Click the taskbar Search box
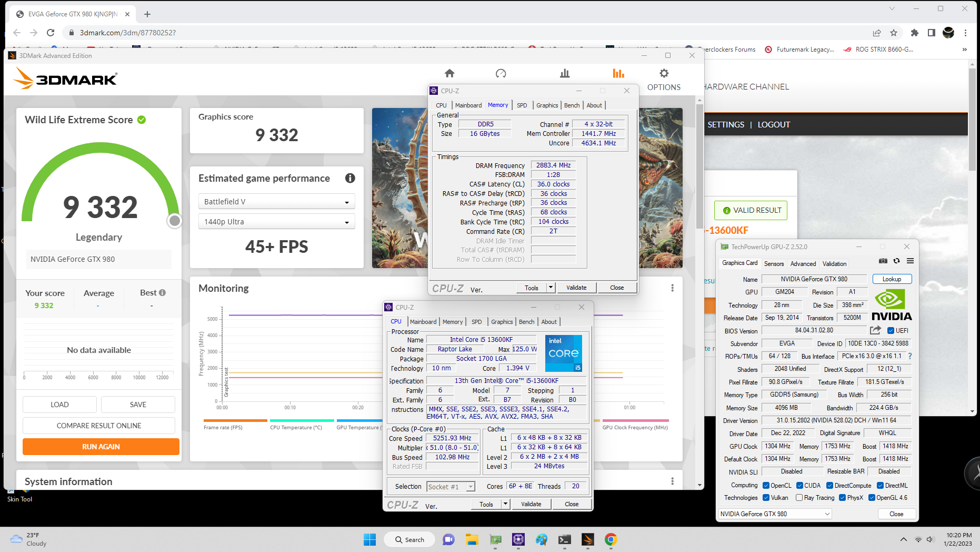 409,539
